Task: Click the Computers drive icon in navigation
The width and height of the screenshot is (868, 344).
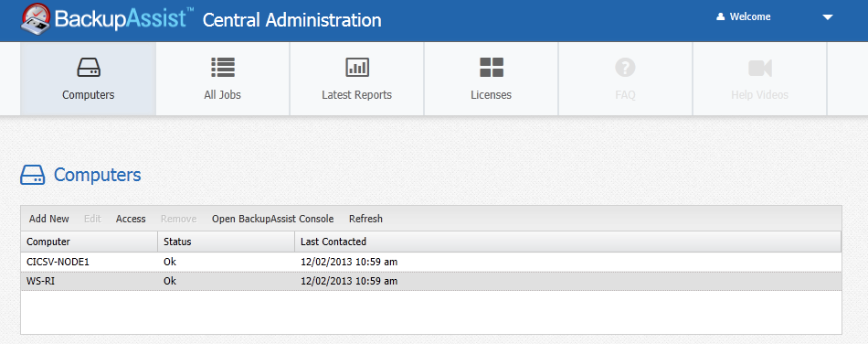Action: (x=89, y=68)
